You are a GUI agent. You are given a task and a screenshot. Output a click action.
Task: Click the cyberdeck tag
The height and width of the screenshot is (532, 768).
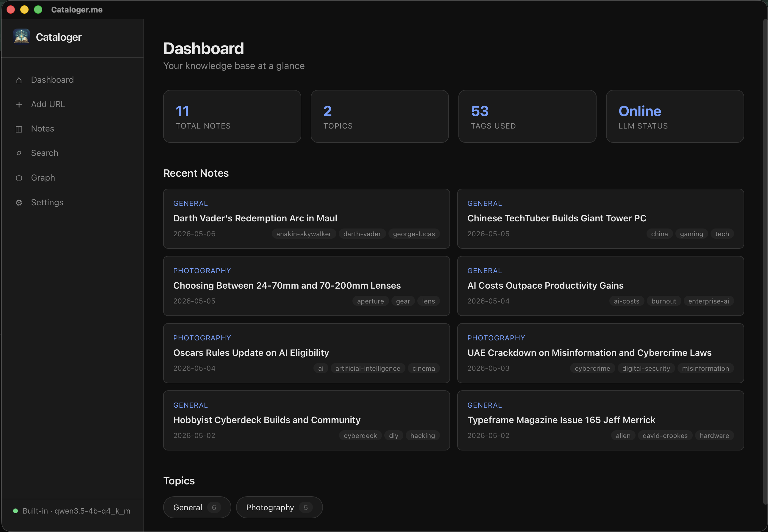tap(360, 436)
